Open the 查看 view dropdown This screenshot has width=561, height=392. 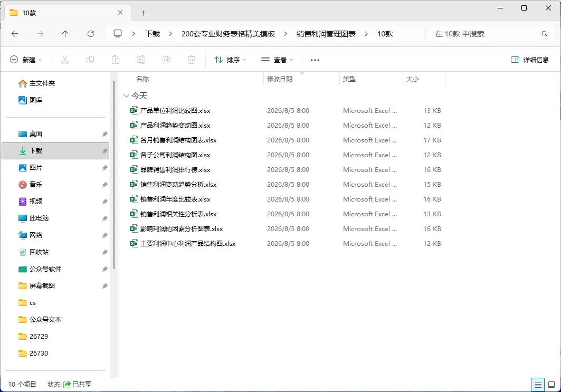point(277,60)
